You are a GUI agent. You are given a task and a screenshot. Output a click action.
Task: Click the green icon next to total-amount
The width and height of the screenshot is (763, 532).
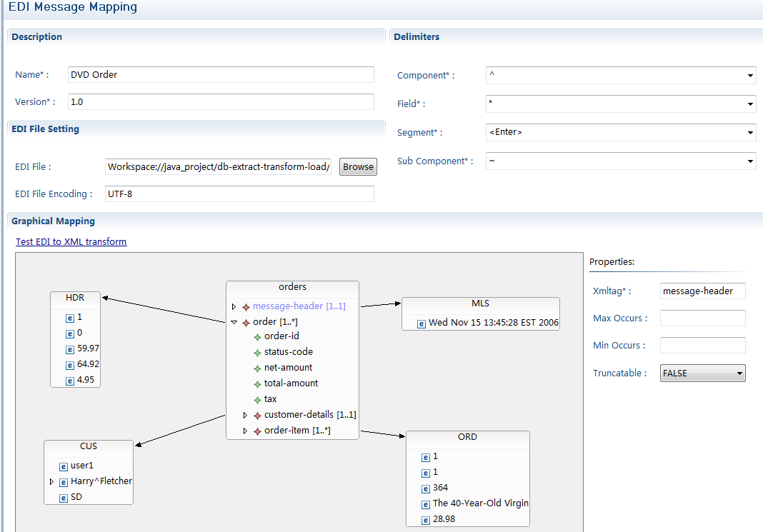click(257, 384)
